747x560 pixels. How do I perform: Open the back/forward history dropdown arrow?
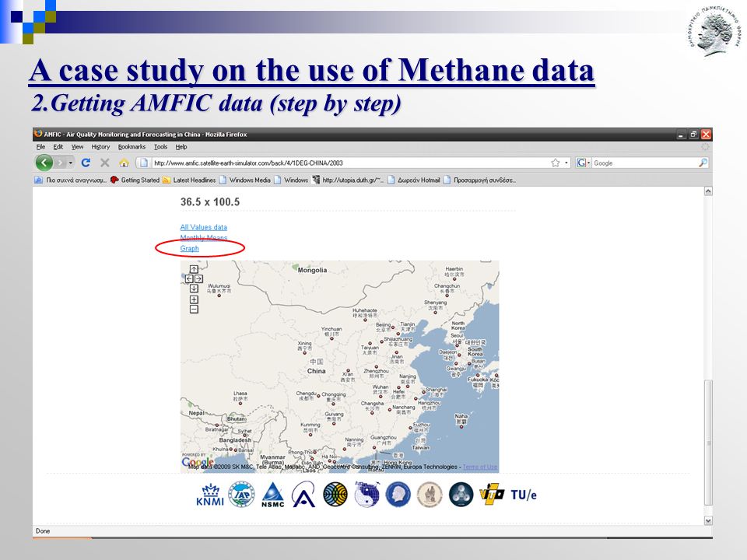[71, 163]
